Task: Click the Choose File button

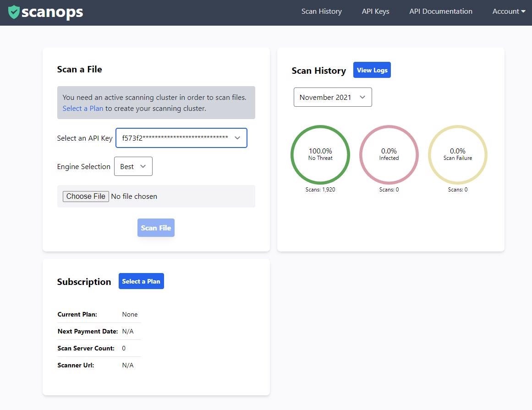Action: [86, 197]
